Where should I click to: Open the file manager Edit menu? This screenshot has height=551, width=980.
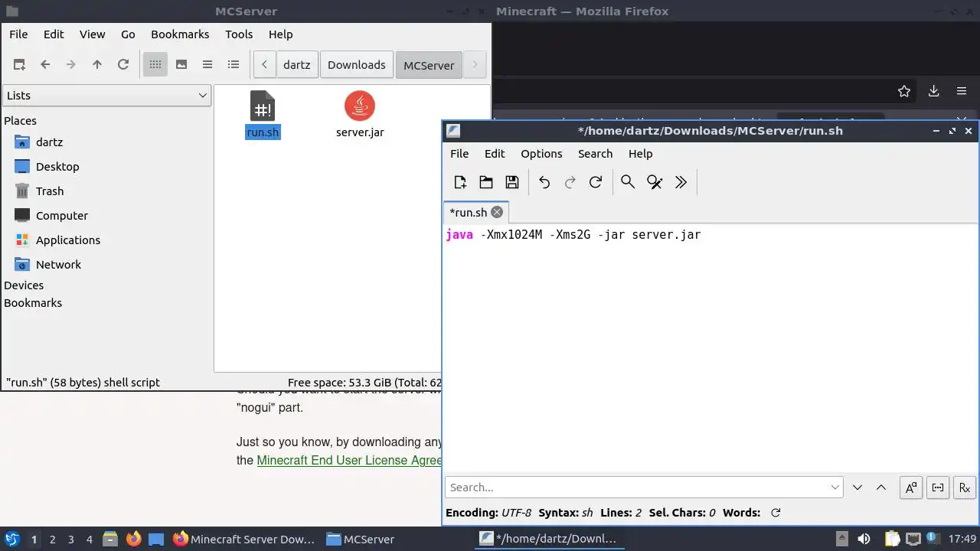tap(54, 34)
